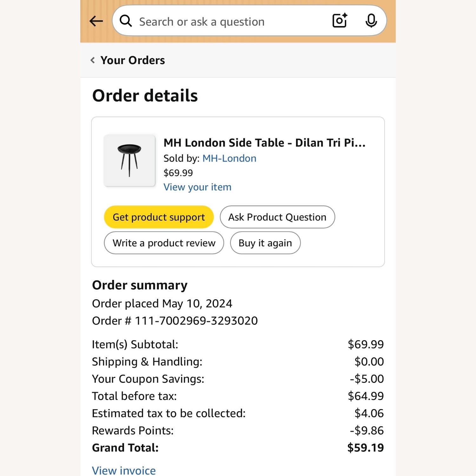Visit the MH-London seller page
The width and height of the screenshot is (476, 476).
pyautogui.click(x=229, y=158)
